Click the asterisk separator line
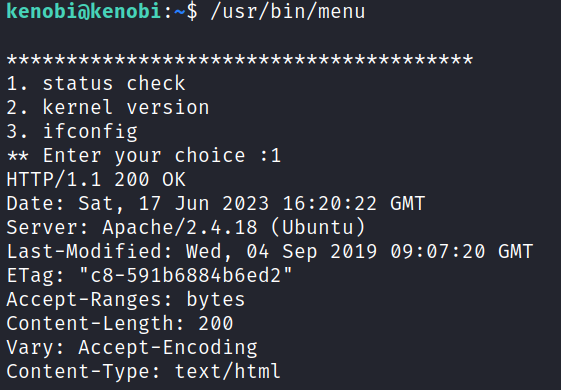The image size is (561, 390). click(240, 59)
